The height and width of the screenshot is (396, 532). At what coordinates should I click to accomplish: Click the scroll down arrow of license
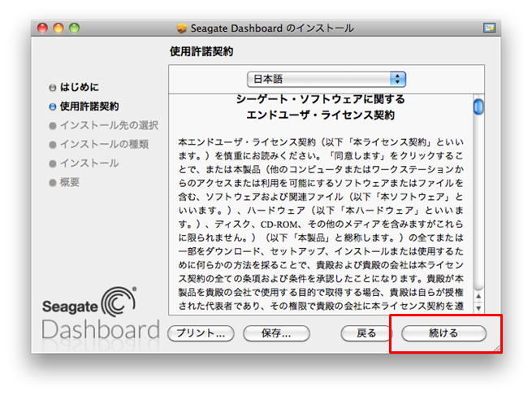478,308
